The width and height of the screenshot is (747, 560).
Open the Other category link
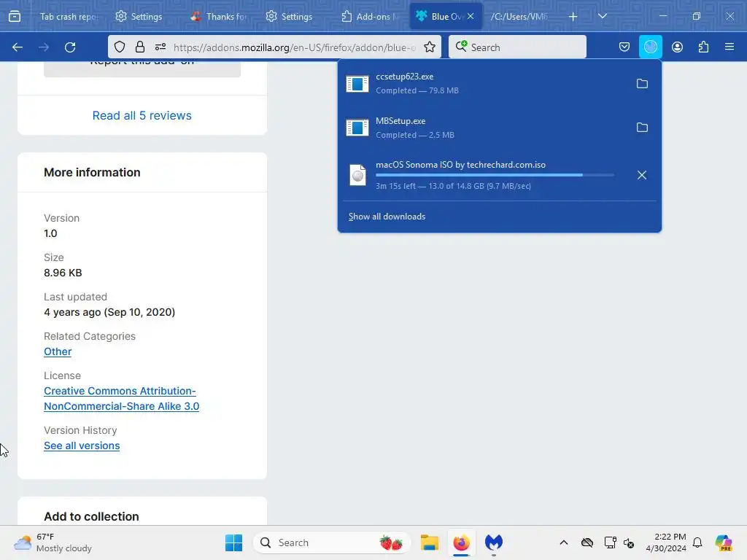click(58, 351)
